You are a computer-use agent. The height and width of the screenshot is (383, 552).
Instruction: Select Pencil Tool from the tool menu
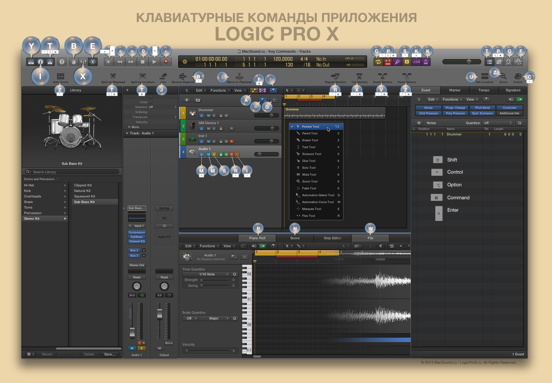pos(316,133)
